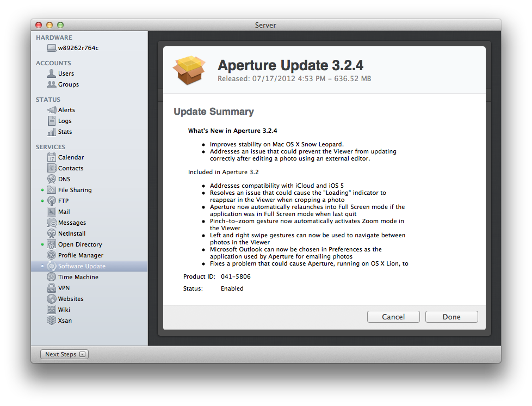Click the Time Machine clock icon
532x406 pixels.
point(52,276)
